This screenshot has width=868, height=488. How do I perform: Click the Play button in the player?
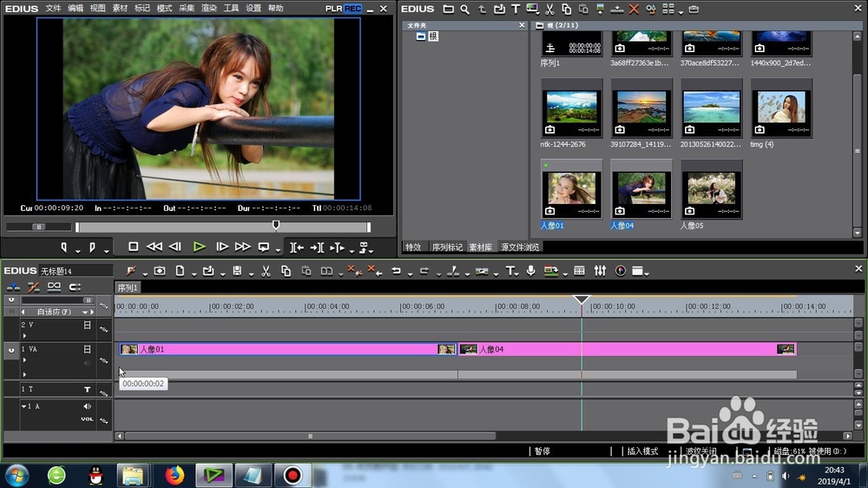click(200, 247)
